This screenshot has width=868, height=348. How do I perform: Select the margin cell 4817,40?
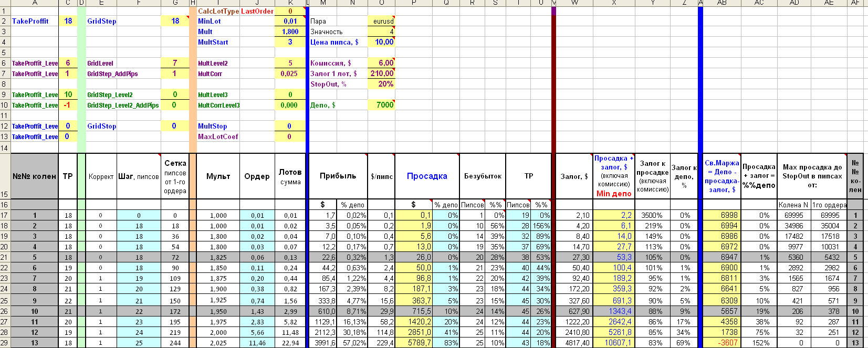click(574, 343)
